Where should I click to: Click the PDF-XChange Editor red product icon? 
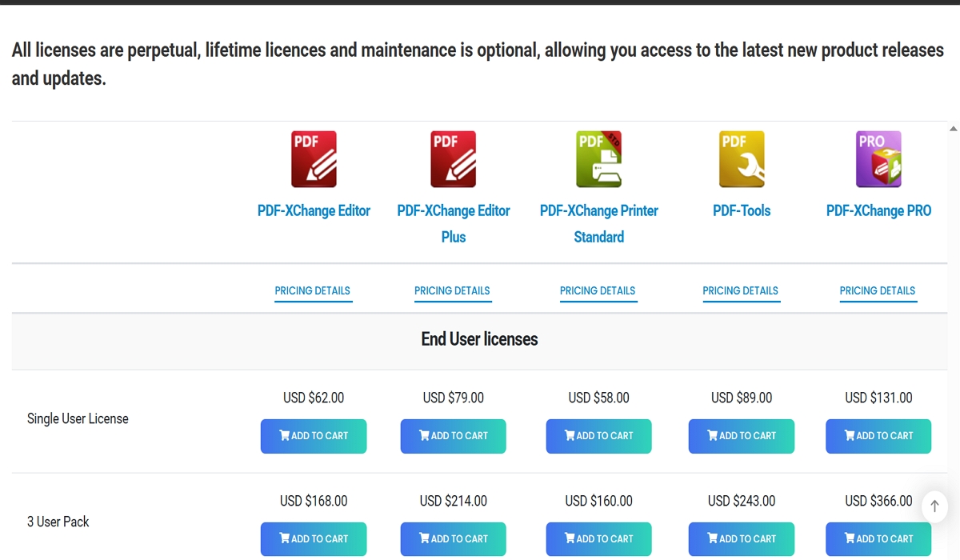[314, 159]
